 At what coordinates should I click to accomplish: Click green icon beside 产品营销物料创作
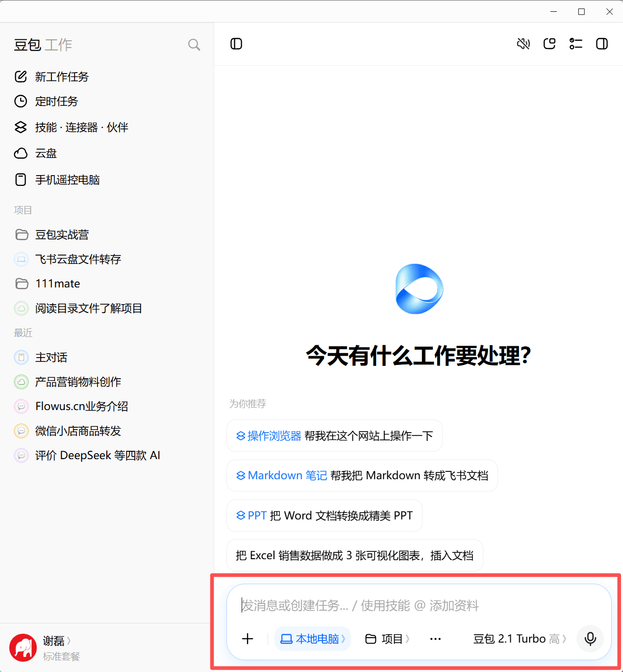point(21,382)
